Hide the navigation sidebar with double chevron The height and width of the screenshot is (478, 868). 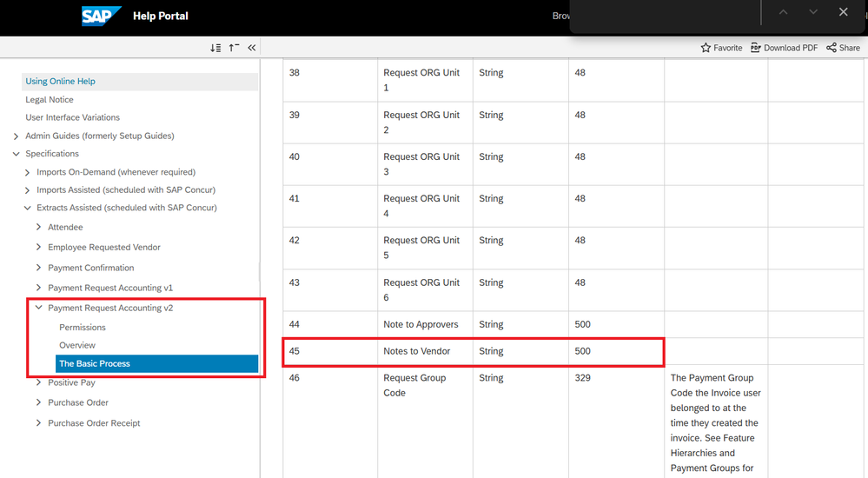[252, 48]
